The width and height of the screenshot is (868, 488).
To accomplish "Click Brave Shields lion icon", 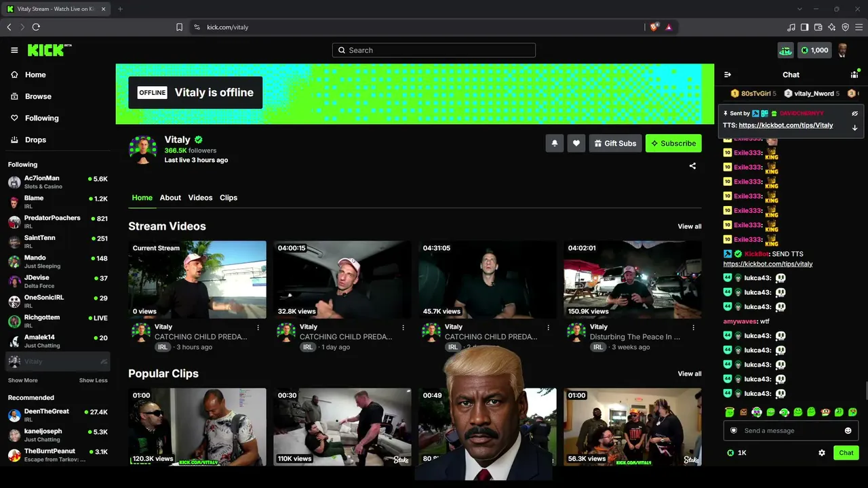I will click(x=654, y=27).
